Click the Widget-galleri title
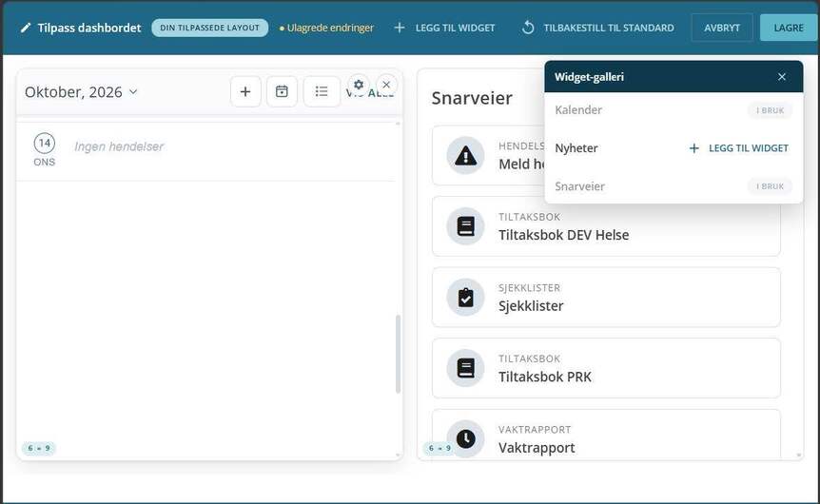The image size is (820, 504). click(x=589, y=77)
